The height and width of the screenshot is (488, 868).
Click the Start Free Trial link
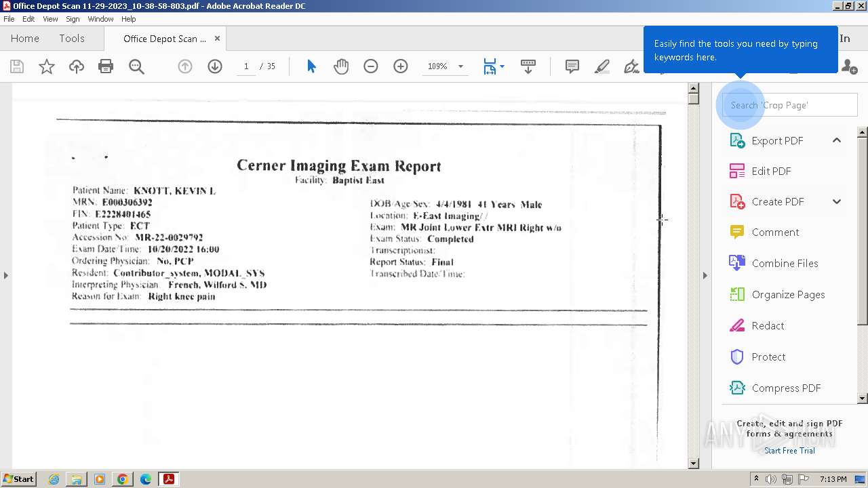789,451
